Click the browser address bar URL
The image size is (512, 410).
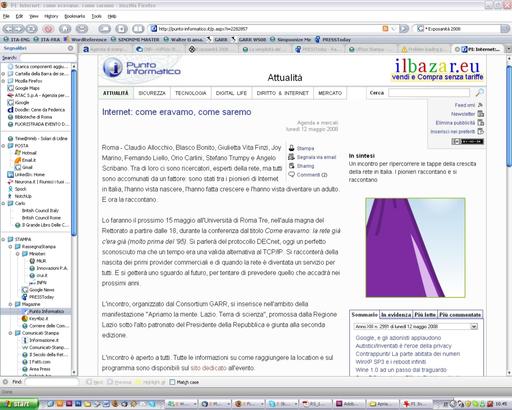pyautogui.click(x=203, y=29)
